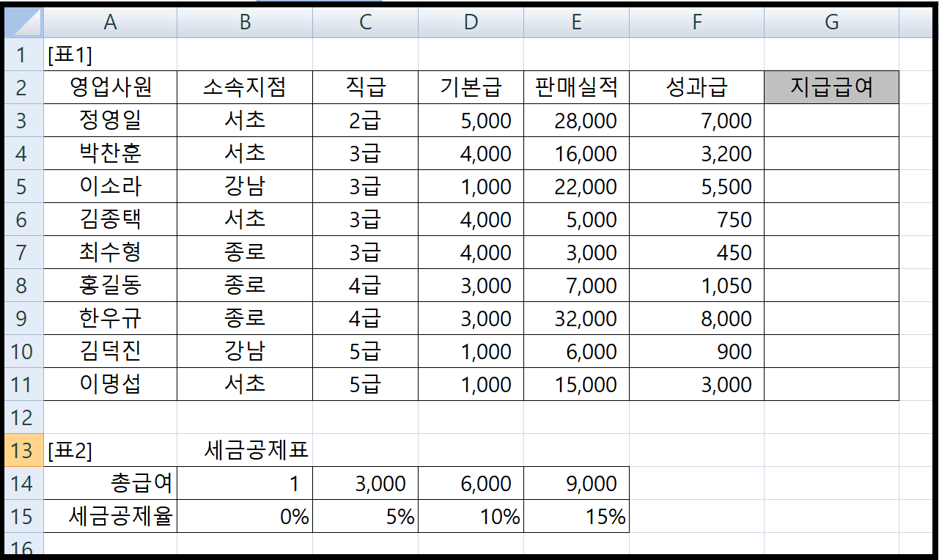The image size is (939, 560).
Task: Select row 12 header
Action: click(23, 417)
